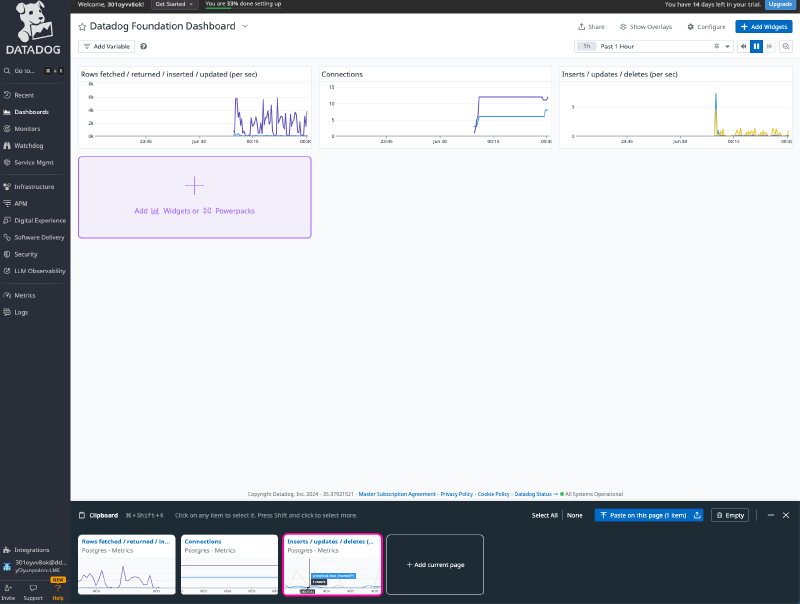Viewport: 800px width, 604px height.
Task: Step the time range backward
Action: 743,46
